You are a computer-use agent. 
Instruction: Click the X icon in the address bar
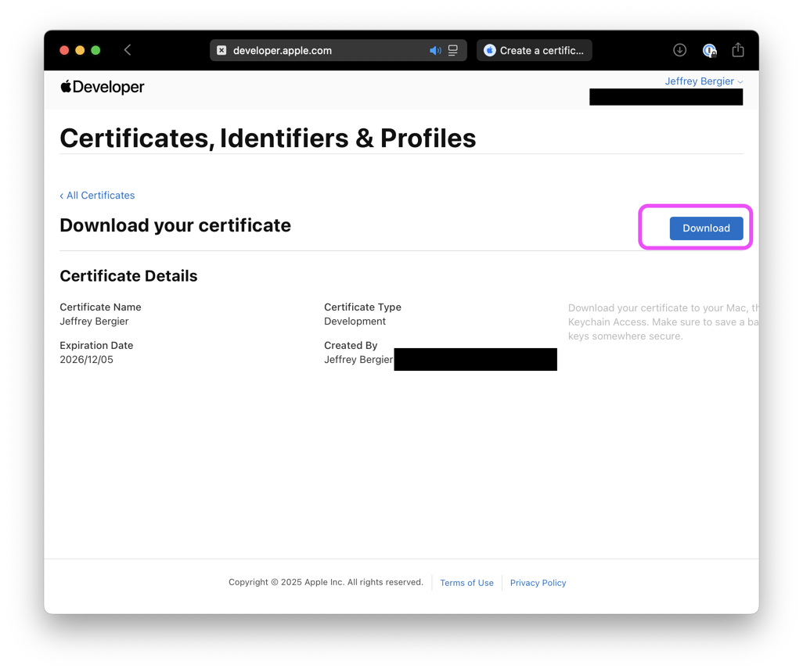pyautogui.click(x=221, y=50)
